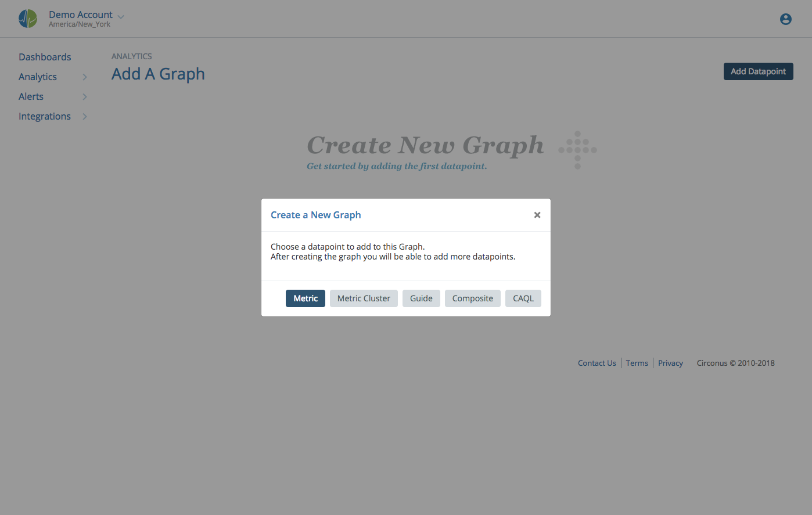Select the Guide datapoint option
This screenshot has width=812, height=515.
(421, 298)
